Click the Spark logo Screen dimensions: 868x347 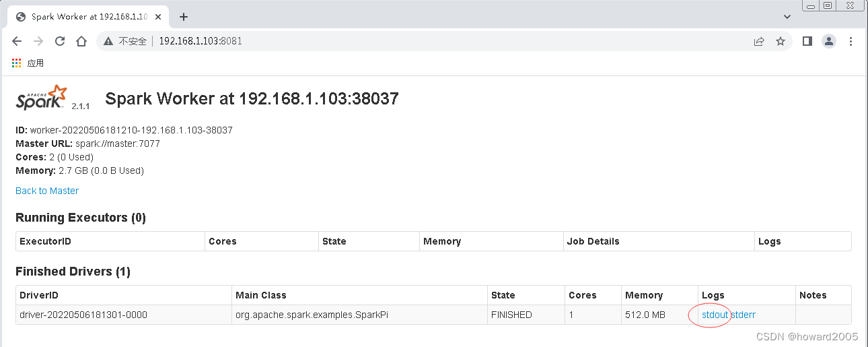click(43, 98)
